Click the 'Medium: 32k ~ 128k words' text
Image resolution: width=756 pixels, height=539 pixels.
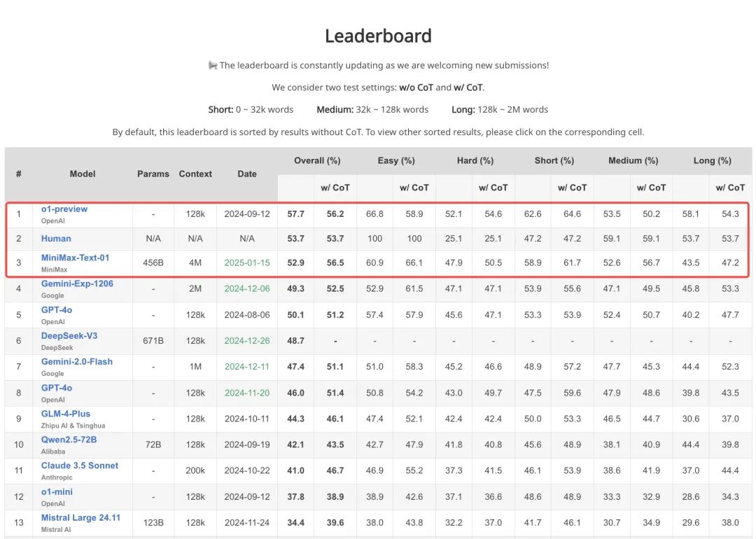tap(372, 109)
